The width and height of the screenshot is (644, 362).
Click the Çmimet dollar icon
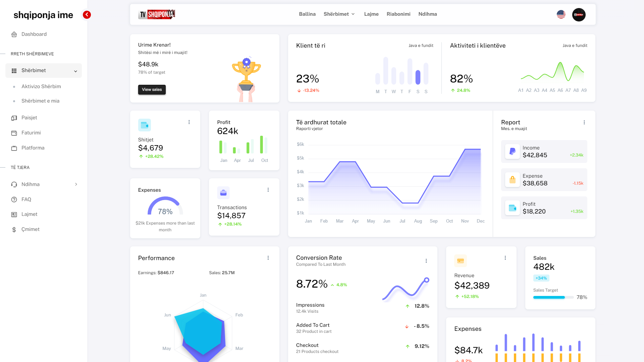[14, 230]
